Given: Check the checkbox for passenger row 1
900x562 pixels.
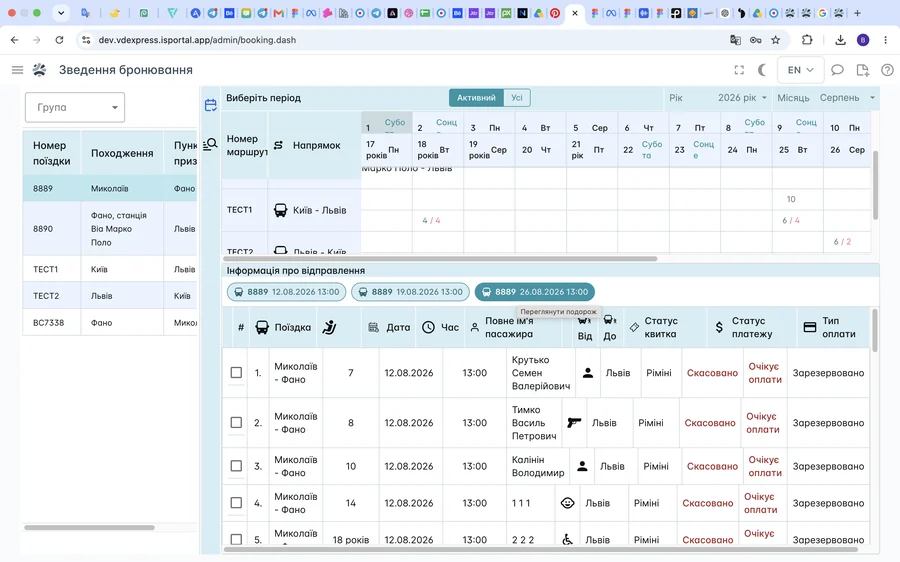Looking at the screenshot, I should click(236, 373).
